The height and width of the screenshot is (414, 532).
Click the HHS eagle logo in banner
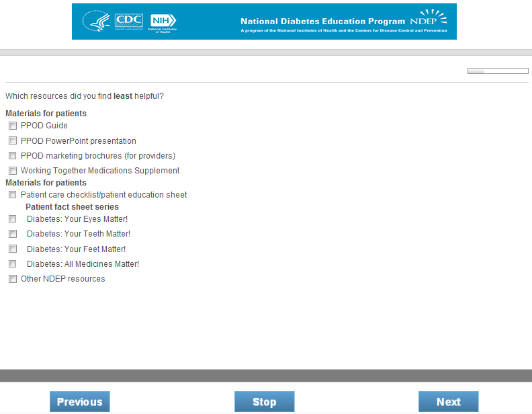[95, 22]
